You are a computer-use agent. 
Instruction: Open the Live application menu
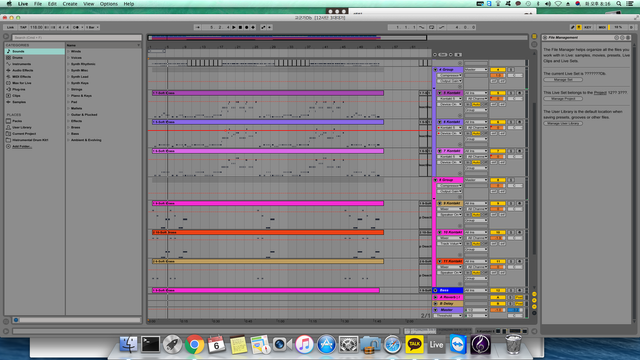click(23, 4)
